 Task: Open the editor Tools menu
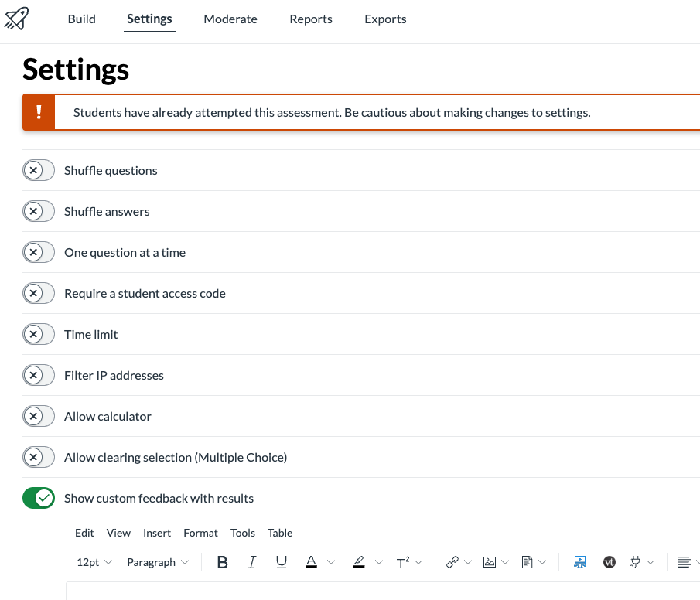pyautogui.click(x=243, y=533)
